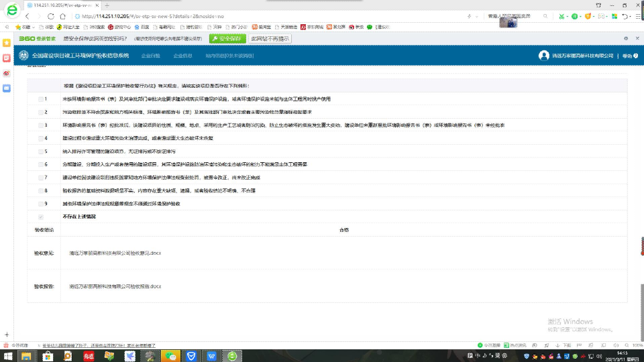Open the favorites star in the left sidebar
The height and width of the screenshot is (362, 644).
coord(7,42)
